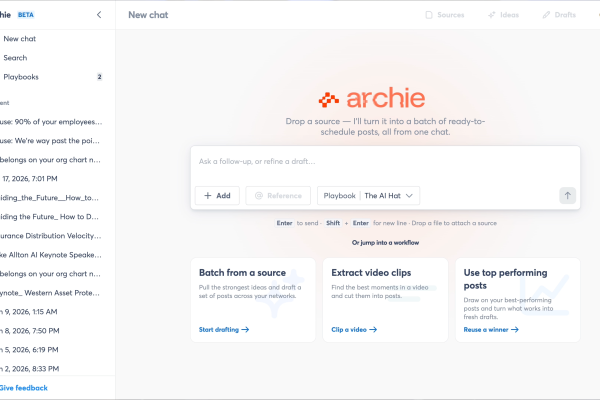Screen dimensions: 600x400
Task: Expand the playbook dropdown chevron
Action: coord(409,196)
